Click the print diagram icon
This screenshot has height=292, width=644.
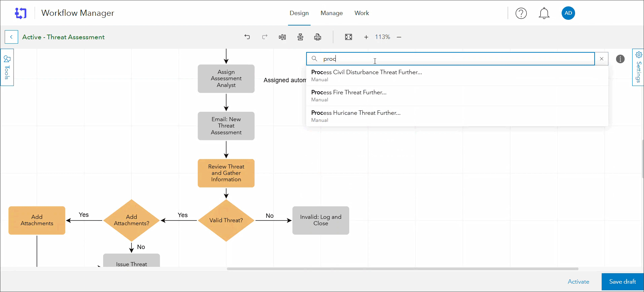click(318, 37)
